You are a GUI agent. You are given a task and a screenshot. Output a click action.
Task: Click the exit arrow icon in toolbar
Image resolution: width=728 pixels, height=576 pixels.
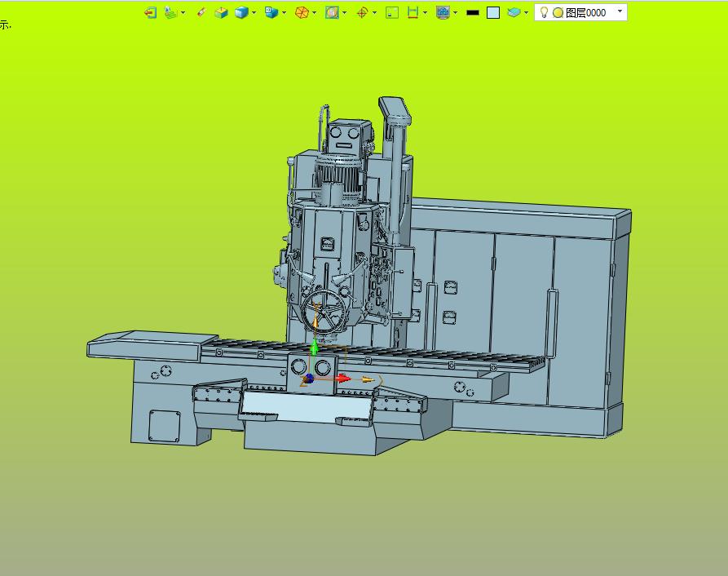click(x=151, y=12)
